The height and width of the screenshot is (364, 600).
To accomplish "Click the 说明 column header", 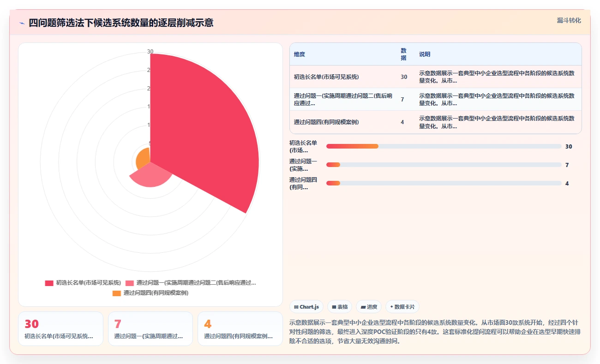I will (x=425, y=54).
